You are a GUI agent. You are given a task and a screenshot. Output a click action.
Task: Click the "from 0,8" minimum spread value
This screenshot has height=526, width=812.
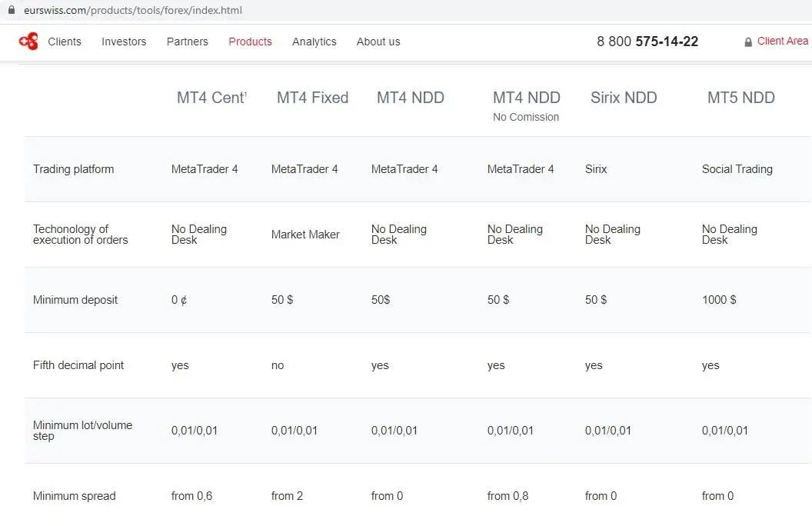coord(507,496)
